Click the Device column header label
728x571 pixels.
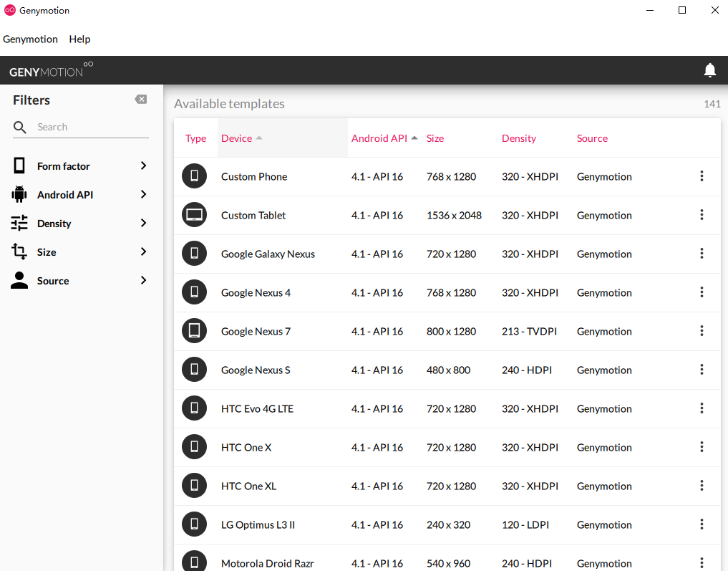coord(236,138)
